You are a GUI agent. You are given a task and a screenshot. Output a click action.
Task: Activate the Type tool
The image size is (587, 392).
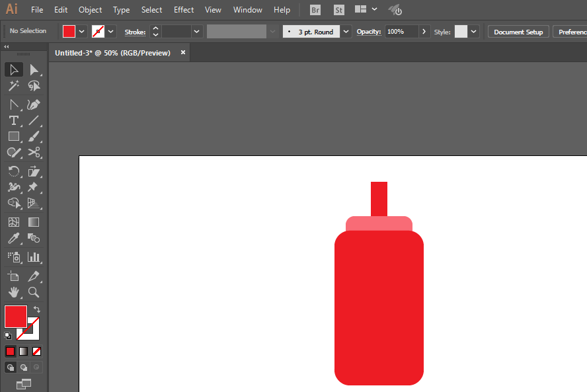pyautogui.click(x=13, y=120)
